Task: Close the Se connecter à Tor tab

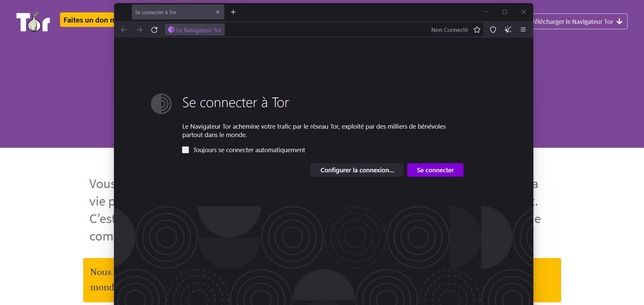Action: coord(217,12)
